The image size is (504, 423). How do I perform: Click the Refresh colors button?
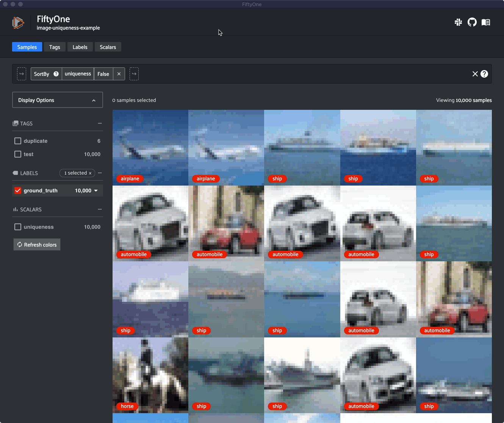coord(37,245)
